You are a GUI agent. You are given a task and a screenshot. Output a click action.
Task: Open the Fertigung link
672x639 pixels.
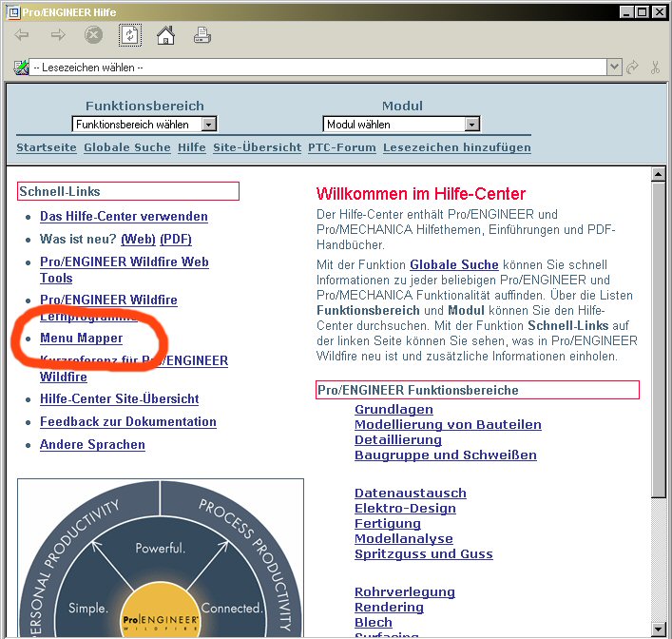click(x=388, y=524)
